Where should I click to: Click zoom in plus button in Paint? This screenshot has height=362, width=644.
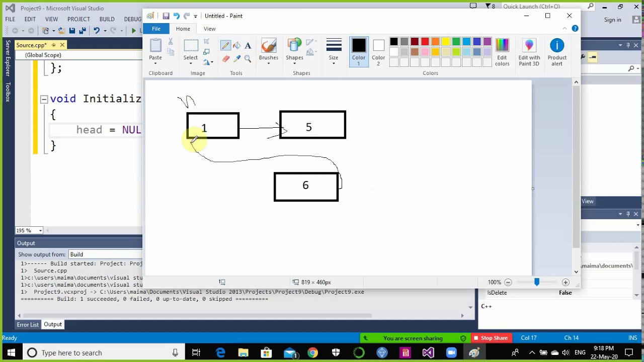[566, 282]
